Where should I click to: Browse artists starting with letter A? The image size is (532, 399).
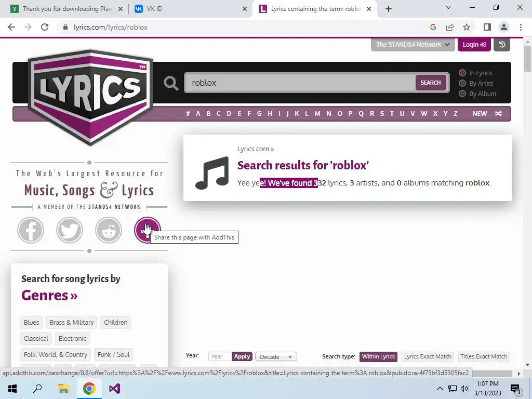pos(198,114)
